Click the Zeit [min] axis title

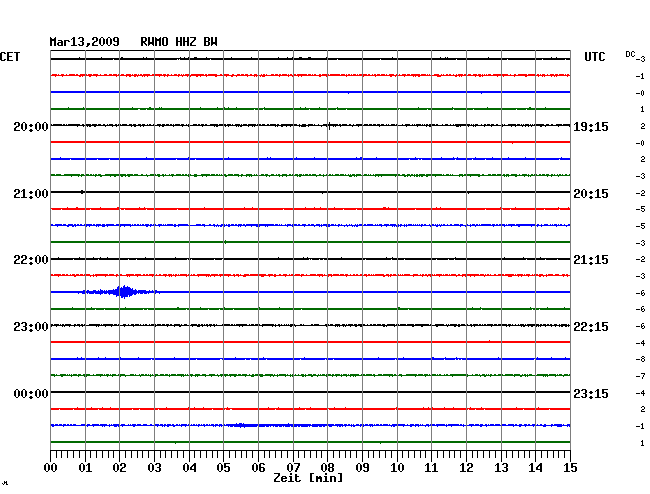point(308,478)
